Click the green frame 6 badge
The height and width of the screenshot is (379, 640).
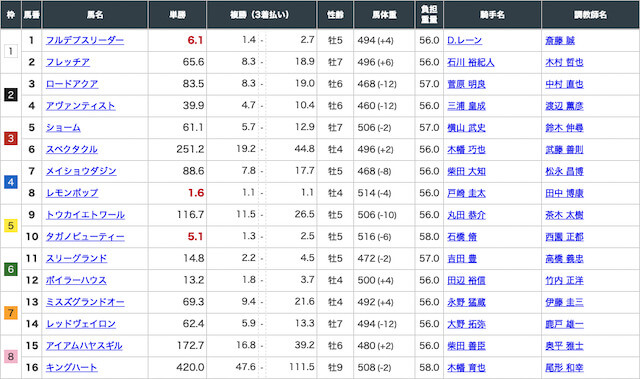pos(11,269)
